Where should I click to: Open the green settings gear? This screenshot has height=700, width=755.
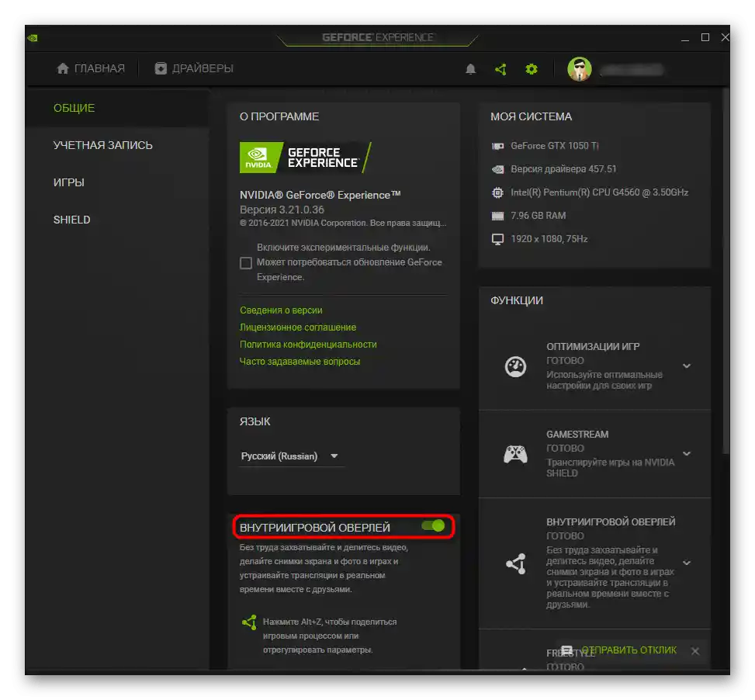click(x=531, y=69)
